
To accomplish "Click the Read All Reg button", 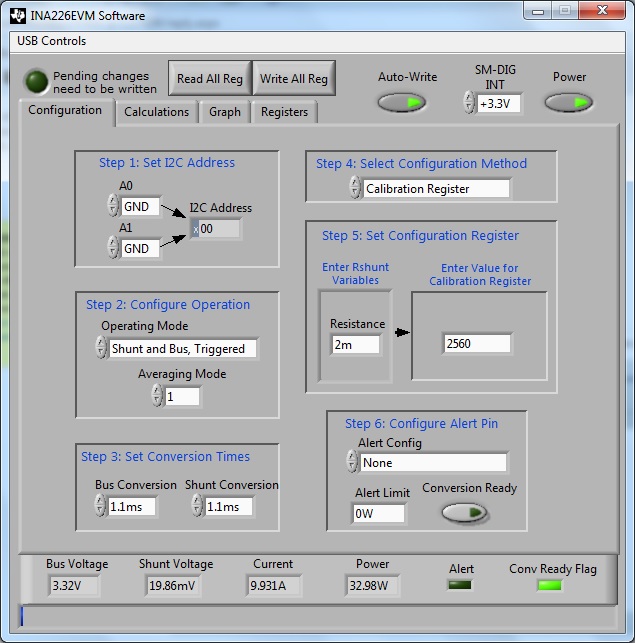I will [x=210, y=78].
